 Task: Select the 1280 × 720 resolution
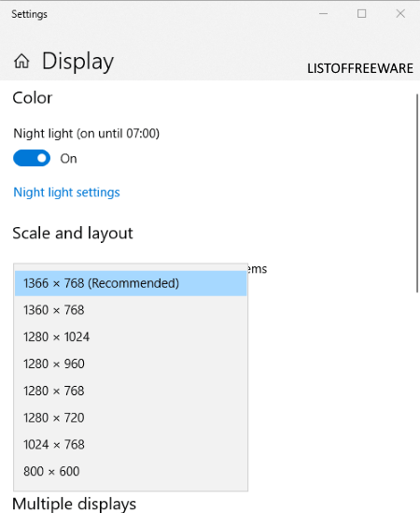[x=131, y=418]
